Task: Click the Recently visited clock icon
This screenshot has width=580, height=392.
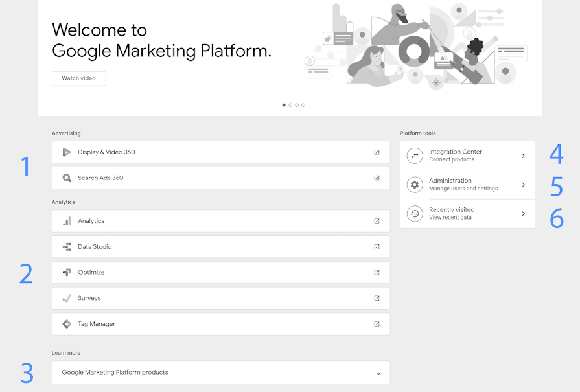Action: pos(415,214)
